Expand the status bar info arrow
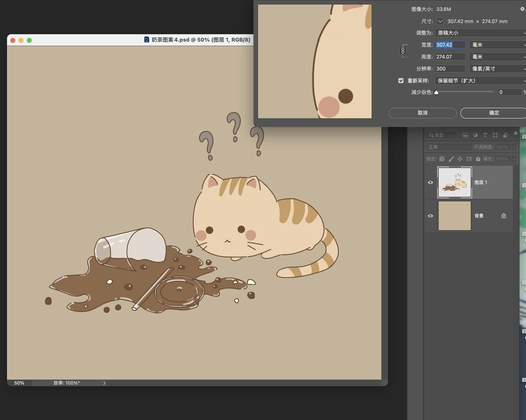526x420 pixels. (105, 383)
